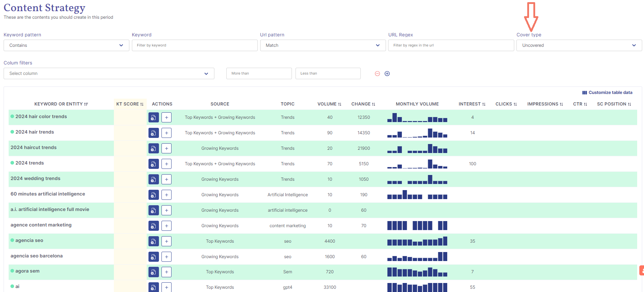Open the Keyword pattern Contains dropdown

pyautogui.click(x=66, y=45)
